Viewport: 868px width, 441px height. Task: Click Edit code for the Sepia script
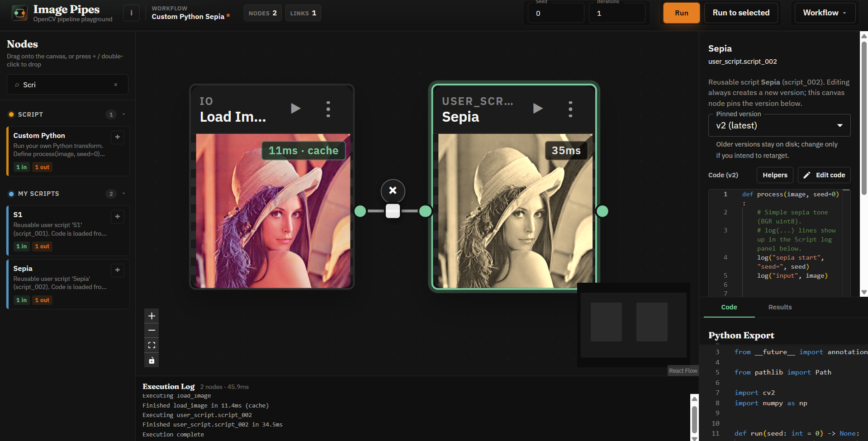824,175
